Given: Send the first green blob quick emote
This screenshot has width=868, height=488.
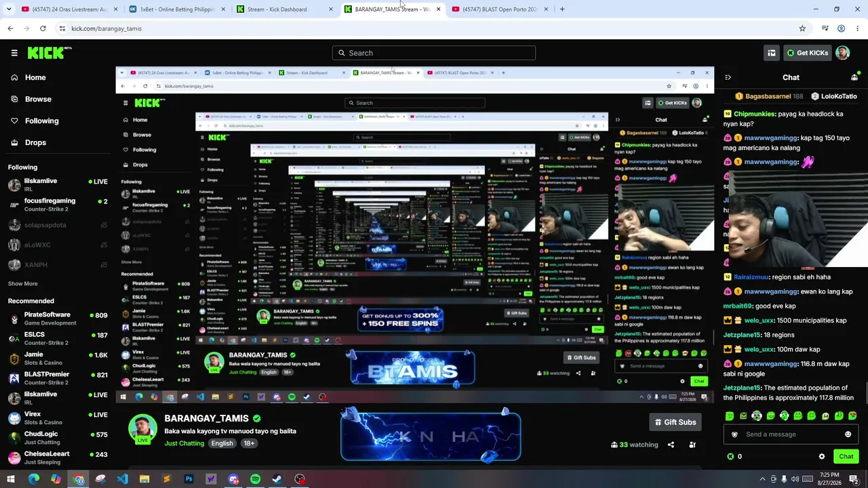Looking at the screenshot, I should coord(729,416).
